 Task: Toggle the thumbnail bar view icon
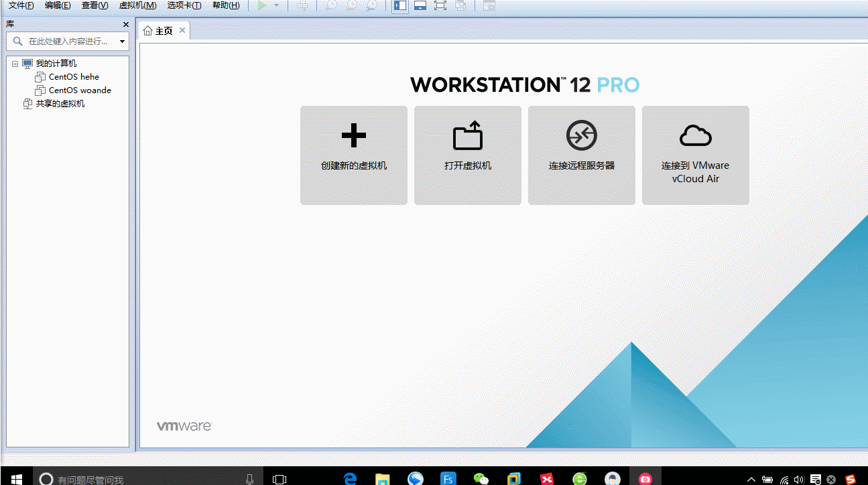pos(420,5)
